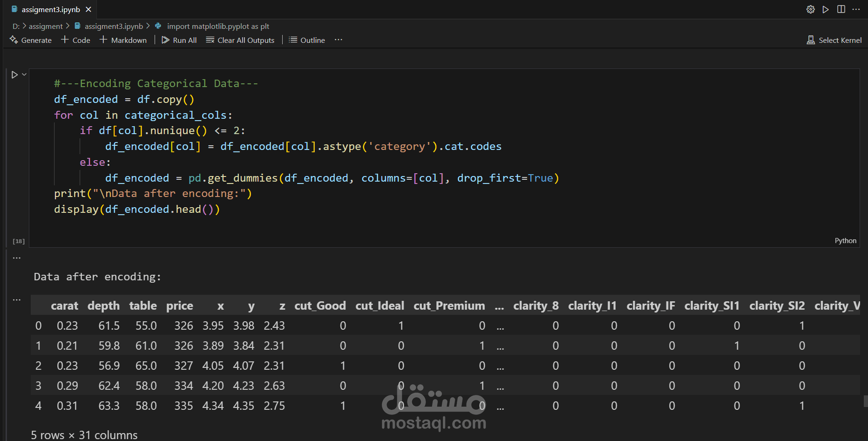Image resolution: width=868 pixels, height=441 pixels.
Task: Run the Encoding Categorical Data cell
Action: click(14, 75)
